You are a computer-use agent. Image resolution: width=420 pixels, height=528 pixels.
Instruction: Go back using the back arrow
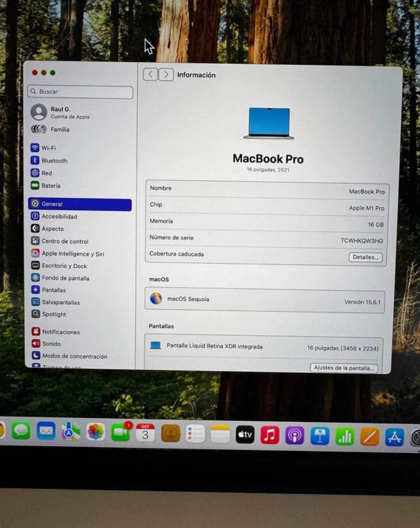[150, 75]
